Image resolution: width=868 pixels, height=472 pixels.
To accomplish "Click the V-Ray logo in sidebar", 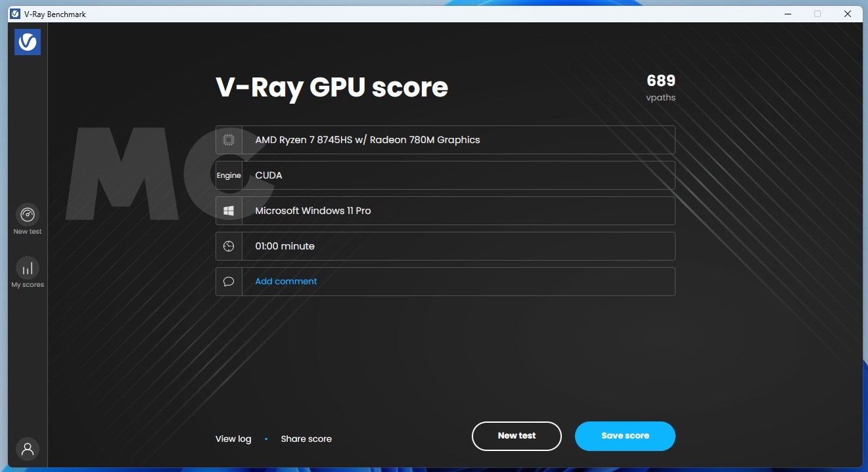I will [28, 42].
